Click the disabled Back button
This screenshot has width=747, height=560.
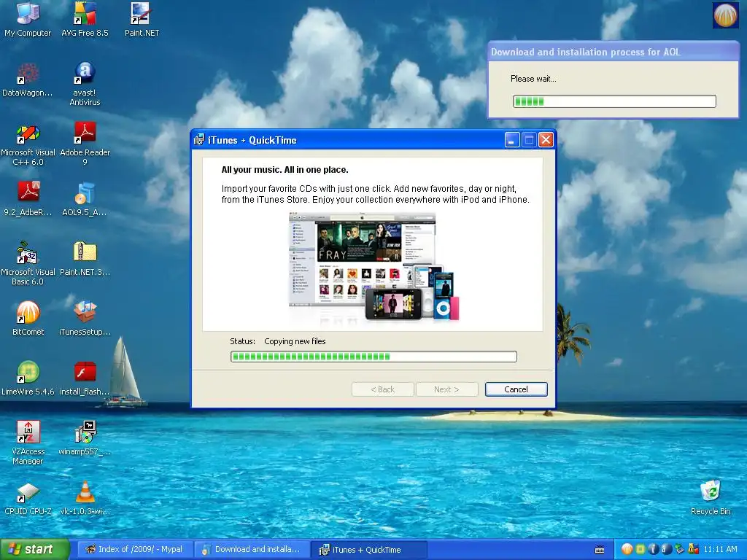coord(382,389)
